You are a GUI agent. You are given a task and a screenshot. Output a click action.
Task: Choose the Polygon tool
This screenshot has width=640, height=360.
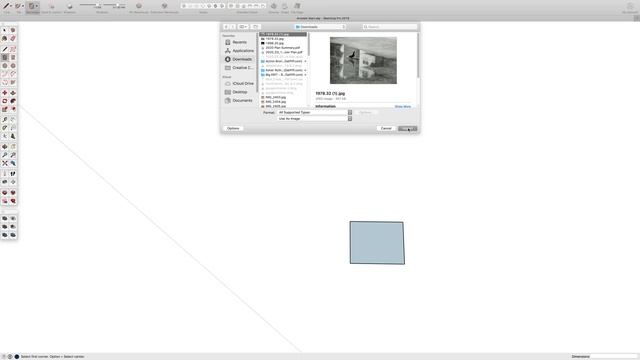[13, 66]
